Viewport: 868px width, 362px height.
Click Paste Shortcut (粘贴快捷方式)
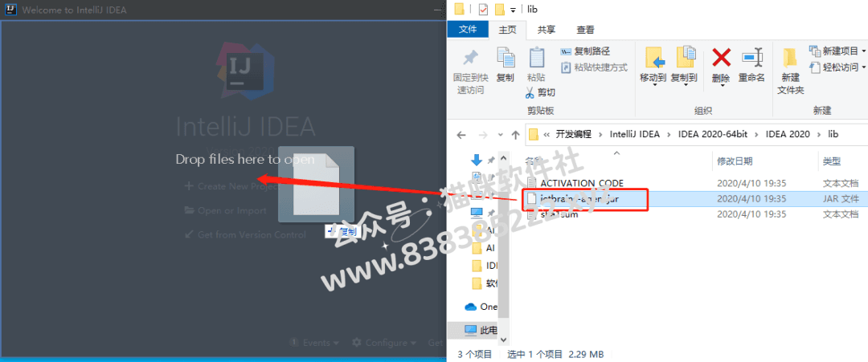click(x=594, y=67)
